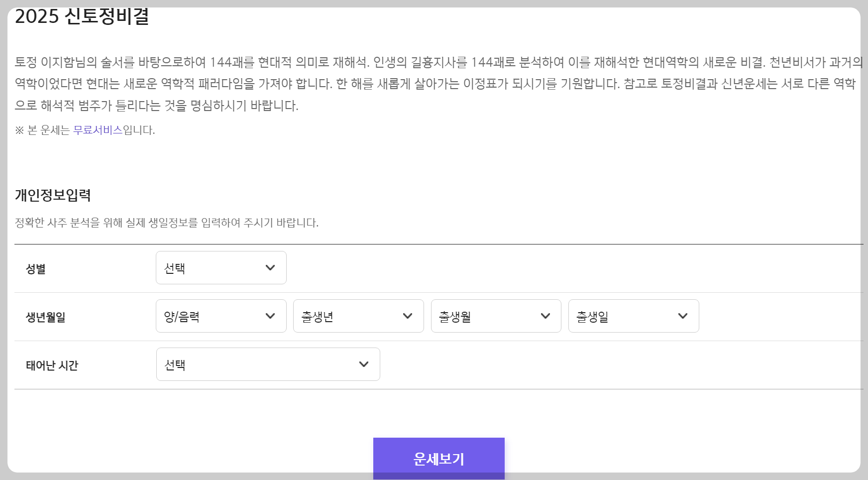Viewport: 868px width, 480px height.
Task: Click the chevron on the 양/음력 calendar selector
Action: click(270, 316)
